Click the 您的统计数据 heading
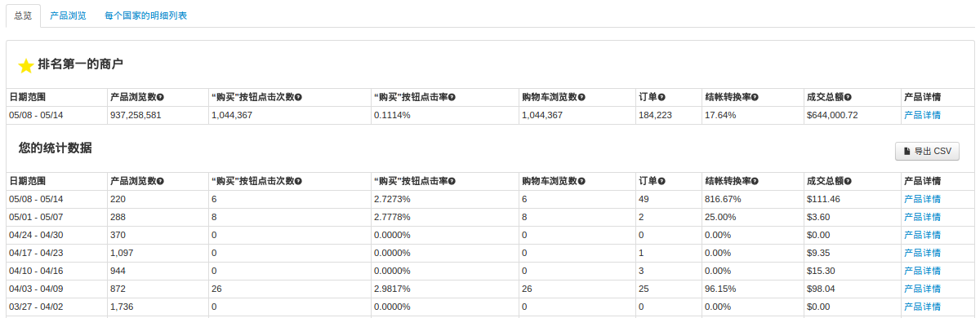This screenshot has width=980, height=318. click(55, 148)
